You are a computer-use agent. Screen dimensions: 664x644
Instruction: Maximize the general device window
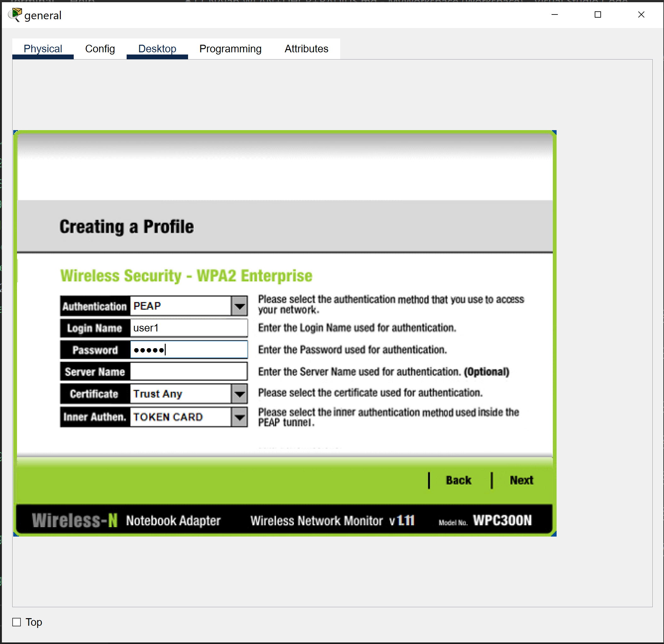click(x=598, y=14)
